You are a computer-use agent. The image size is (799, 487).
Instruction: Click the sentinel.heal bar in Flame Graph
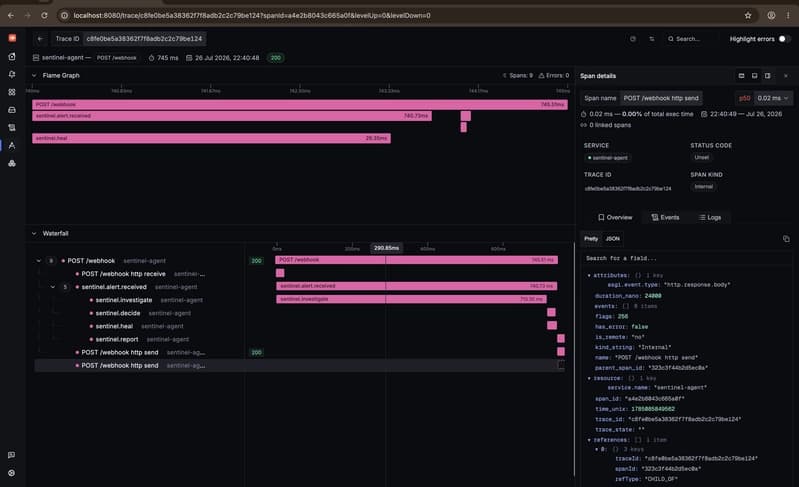point(211,138)
